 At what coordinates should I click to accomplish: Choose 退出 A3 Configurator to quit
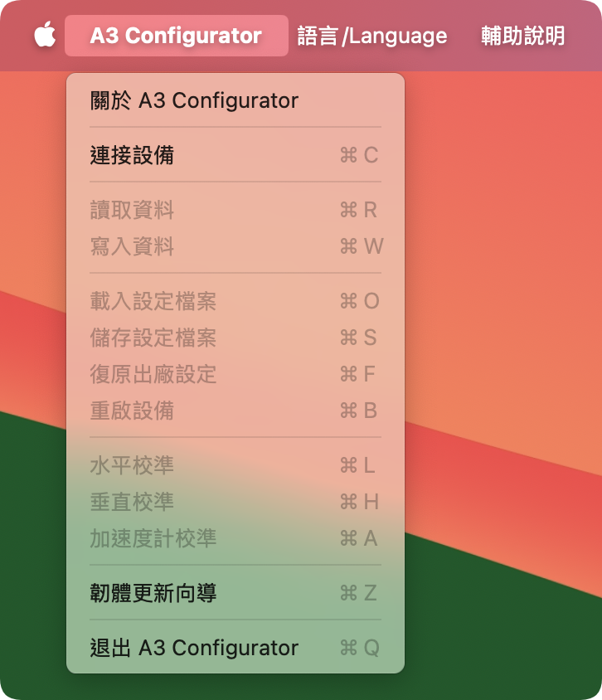194,648
